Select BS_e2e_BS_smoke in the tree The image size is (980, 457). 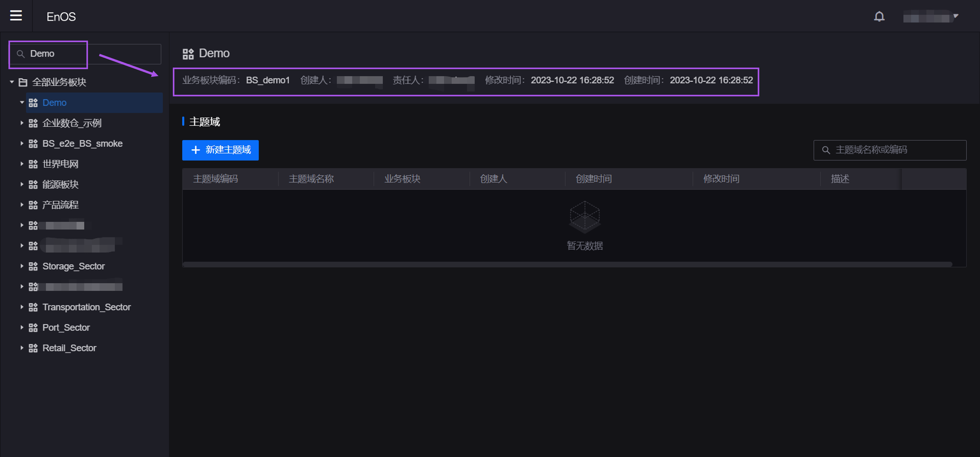pos(82,144)
